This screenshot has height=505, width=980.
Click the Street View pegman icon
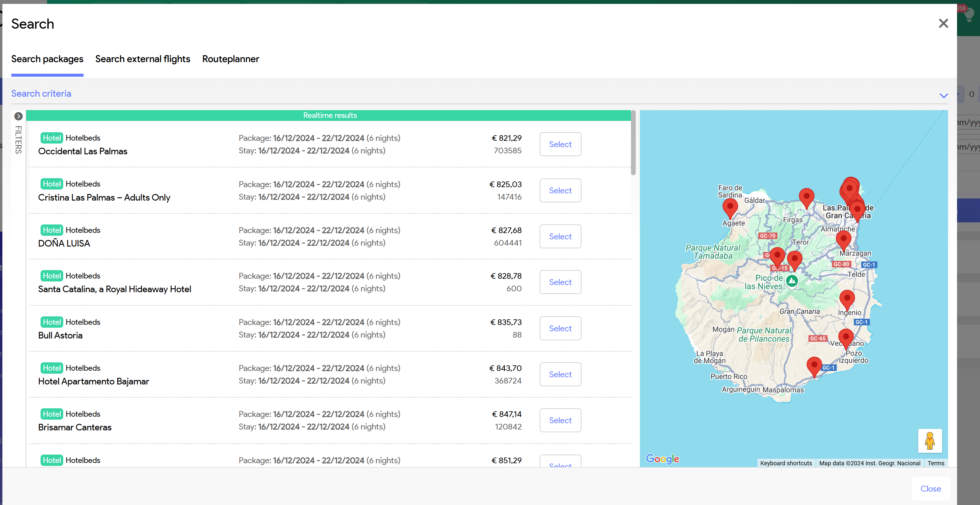[929, 441]
